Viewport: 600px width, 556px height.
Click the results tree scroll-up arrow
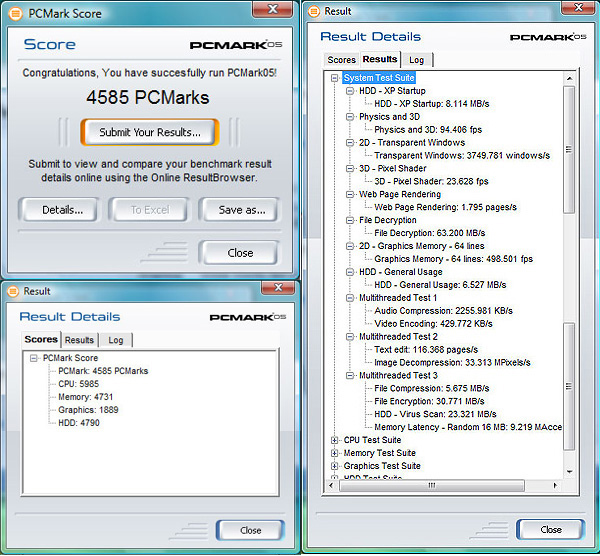coord(569,78)
